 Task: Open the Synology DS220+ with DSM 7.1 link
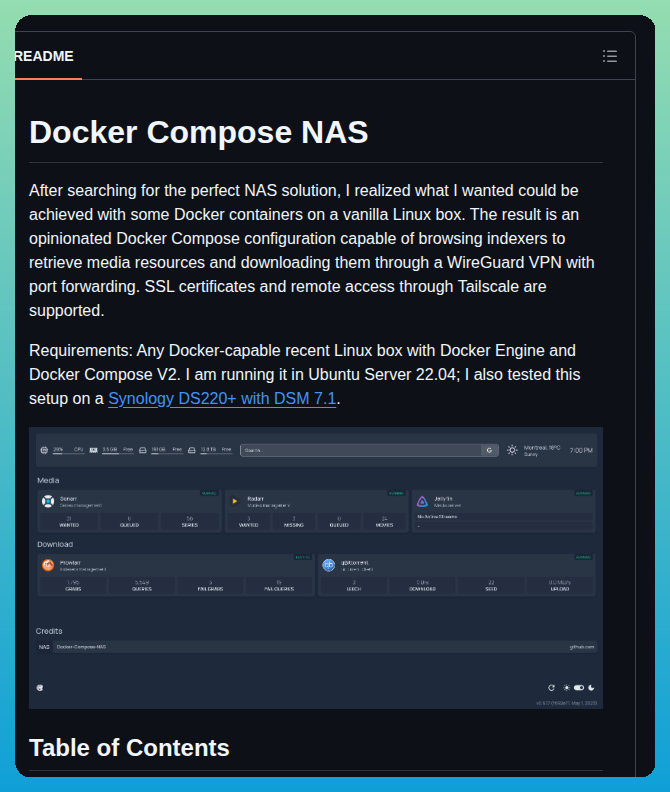[x=222, y=399]
